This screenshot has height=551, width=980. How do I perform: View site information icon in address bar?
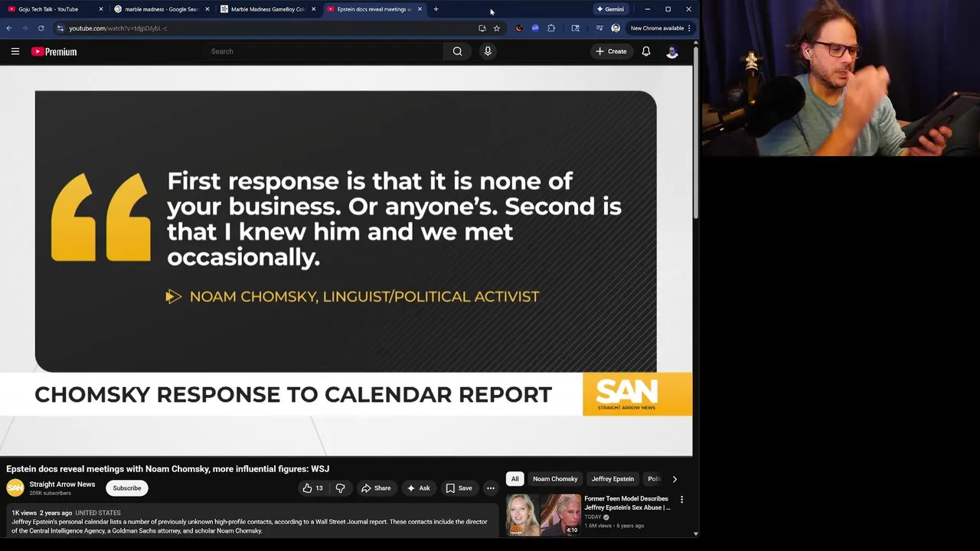(x=60, y=28)
